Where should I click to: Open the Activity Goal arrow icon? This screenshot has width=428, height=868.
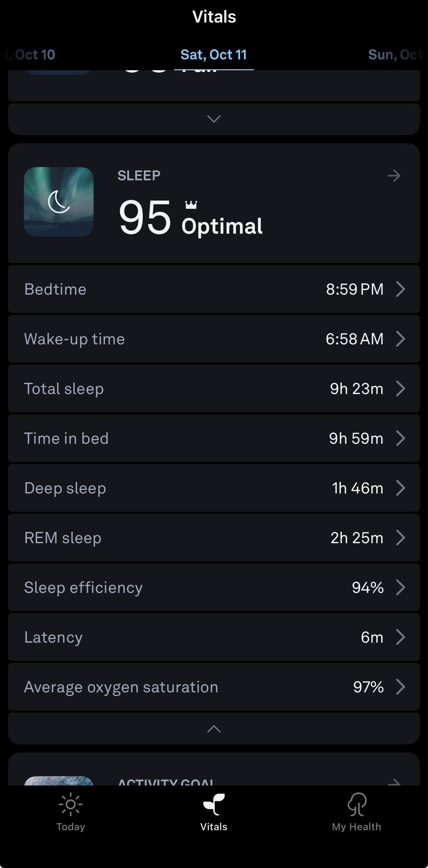[394, 782]
